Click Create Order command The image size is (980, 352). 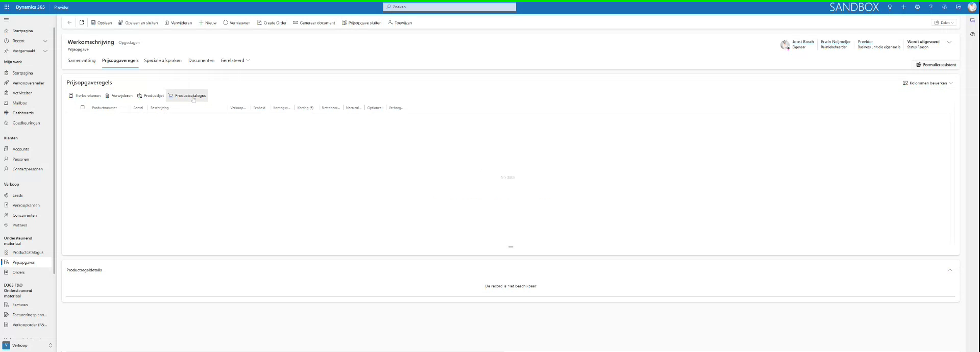point(272,23)
